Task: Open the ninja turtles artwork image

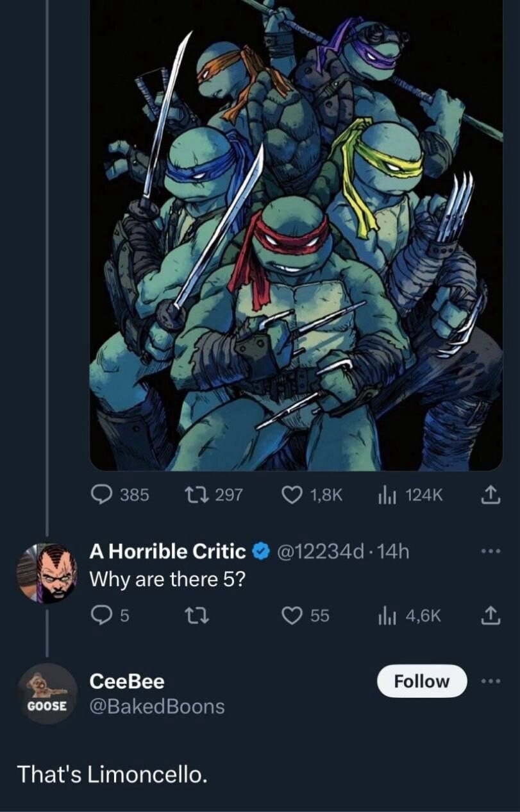Action: pyautogui.click(x=296, y=235)
